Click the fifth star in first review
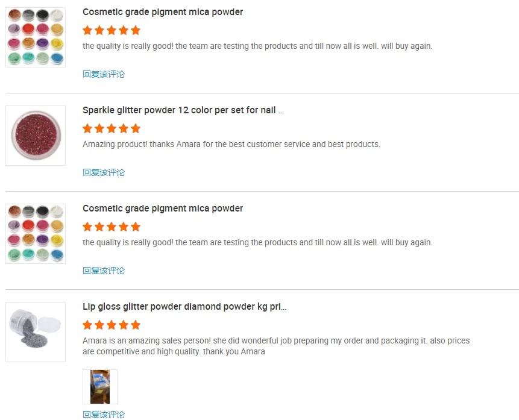The height and width of the screenshot is (420, 519). [136, 30]
